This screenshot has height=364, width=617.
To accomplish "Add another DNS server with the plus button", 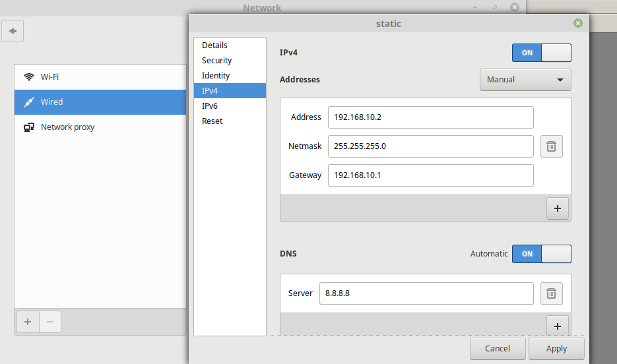I will [x=557, y=326].
